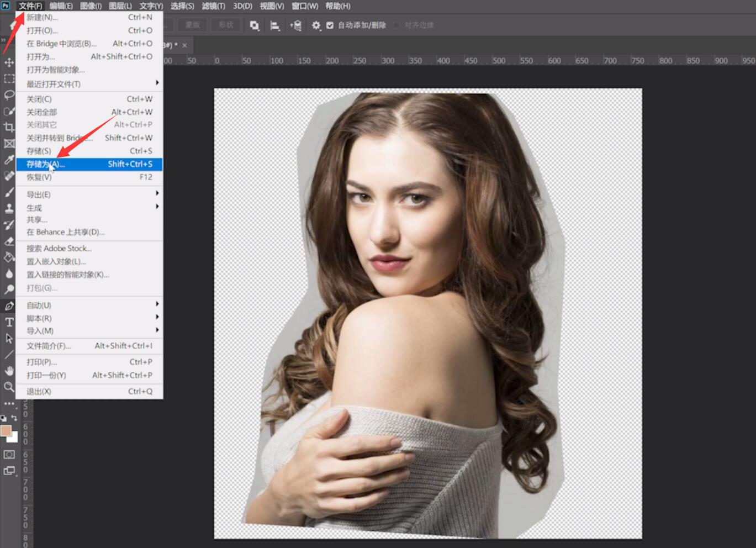
Task: Click 新建(N)... in the File menu
Action: (x=89, y=17)
